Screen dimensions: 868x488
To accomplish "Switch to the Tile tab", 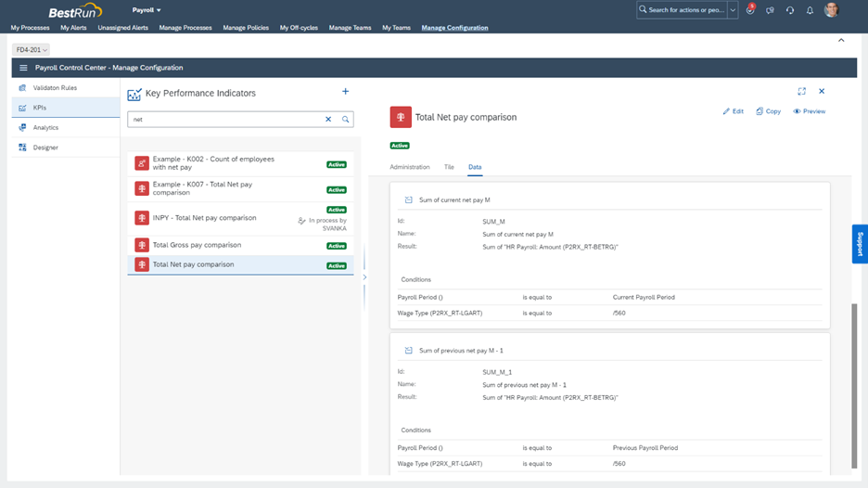I will pyautogui.click(x=449, y=167).
